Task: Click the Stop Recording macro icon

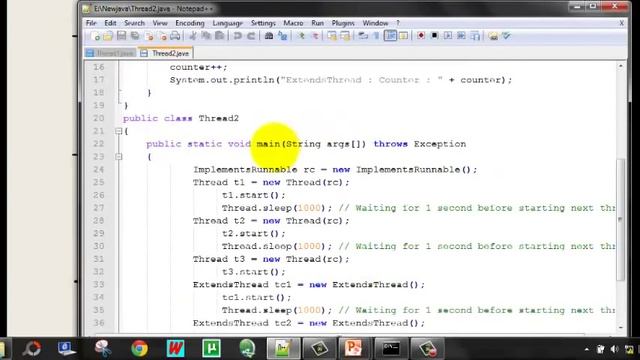Action: (434, 36)
